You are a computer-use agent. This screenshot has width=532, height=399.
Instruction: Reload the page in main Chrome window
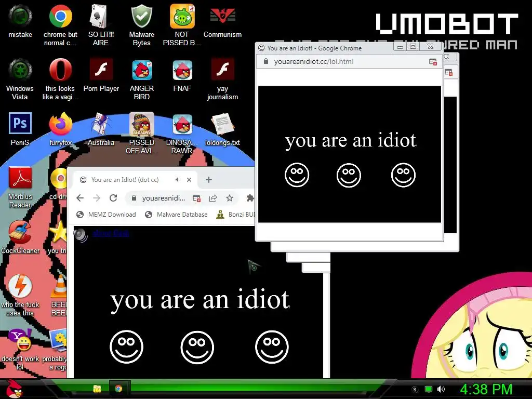tap(113, 198)
